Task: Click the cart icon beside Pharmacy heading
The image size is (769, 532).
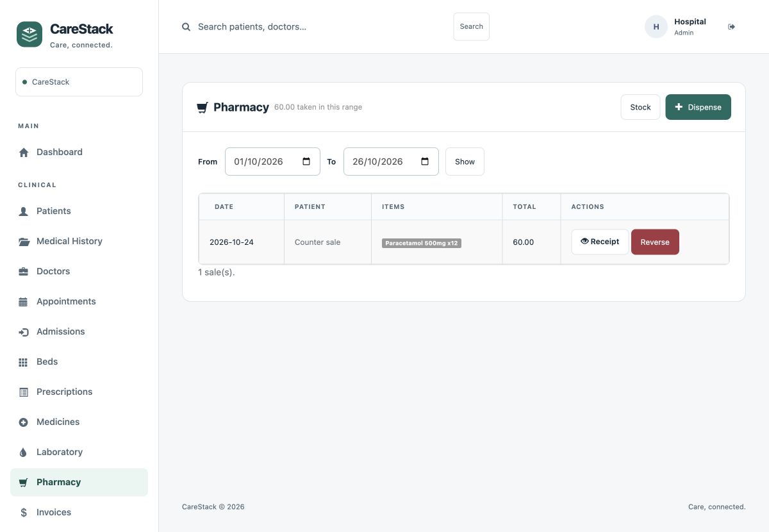Action: click(203, 108)
